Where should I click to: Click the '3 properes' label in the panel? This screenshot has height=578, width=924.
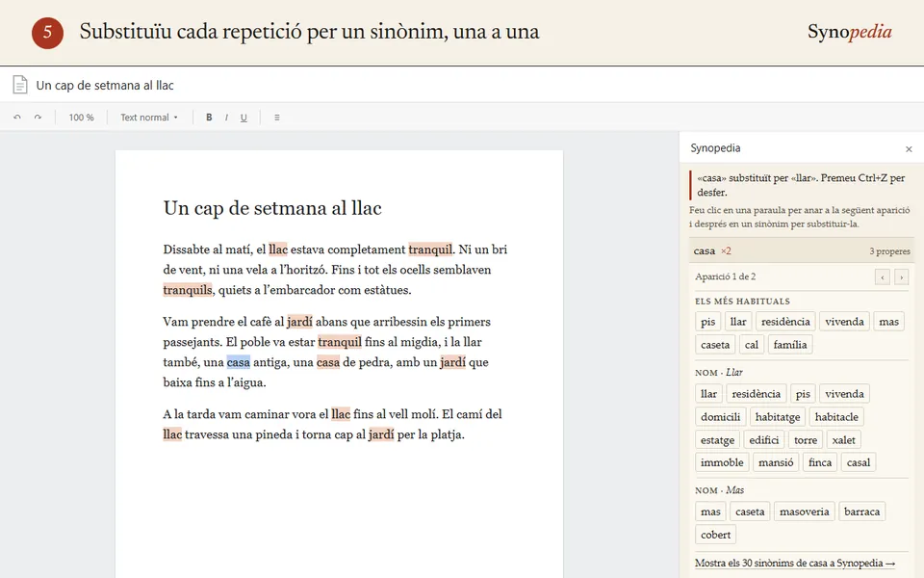tap(889, 251)
